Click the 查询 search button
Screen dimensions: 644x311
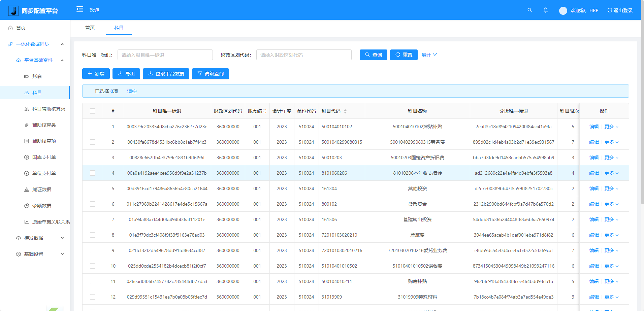[374, 55]
